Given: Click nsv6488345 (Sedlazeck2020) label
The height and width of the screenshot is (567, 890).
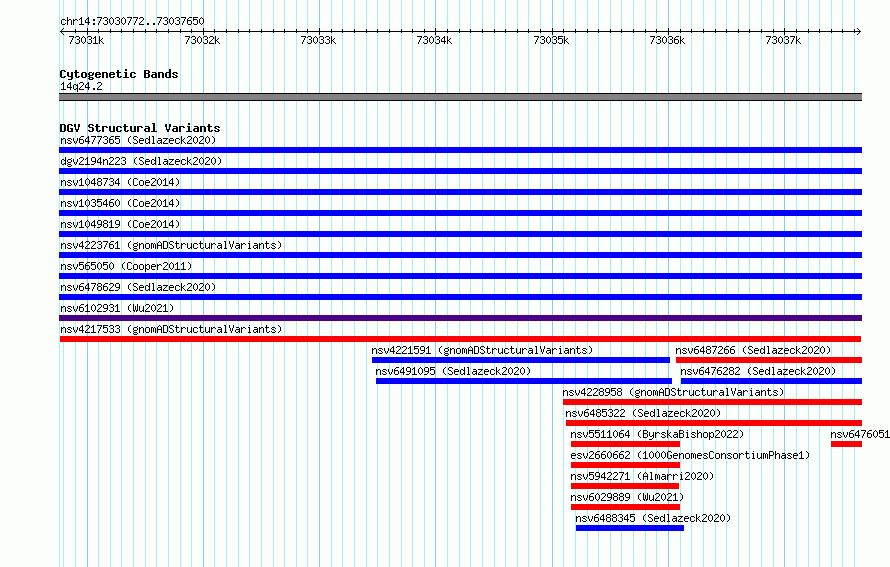Looking at the screenshot, I should [653, 518].
